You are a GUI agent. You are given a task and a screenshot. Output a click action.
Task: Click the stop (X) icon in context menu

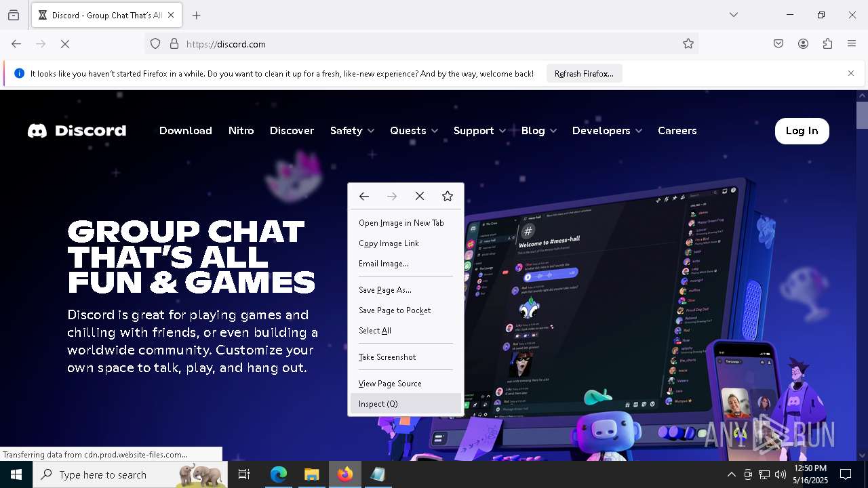[x=420, y=196]
